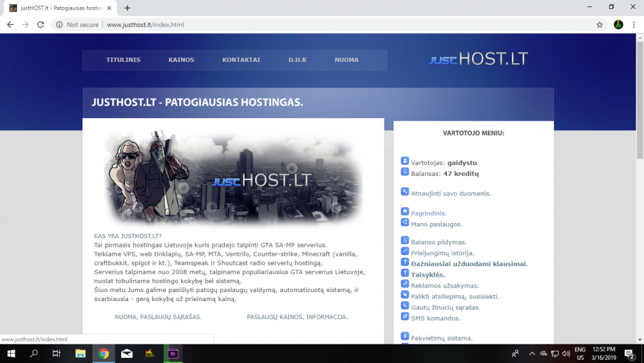
Task: Click the question icon beside Dažniausiai užduodami klausimai
Action: tap(404, 262)
